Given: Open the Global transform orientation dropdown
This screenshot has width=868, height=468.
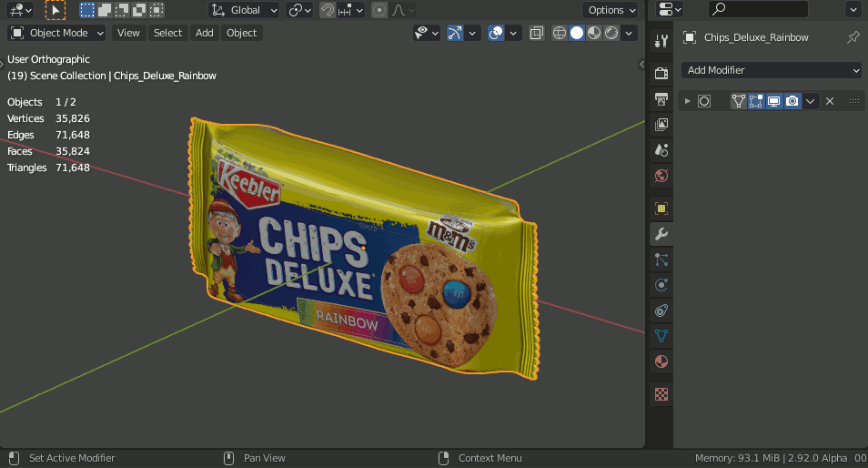Looking at the screenshot, I should (244, 10).
